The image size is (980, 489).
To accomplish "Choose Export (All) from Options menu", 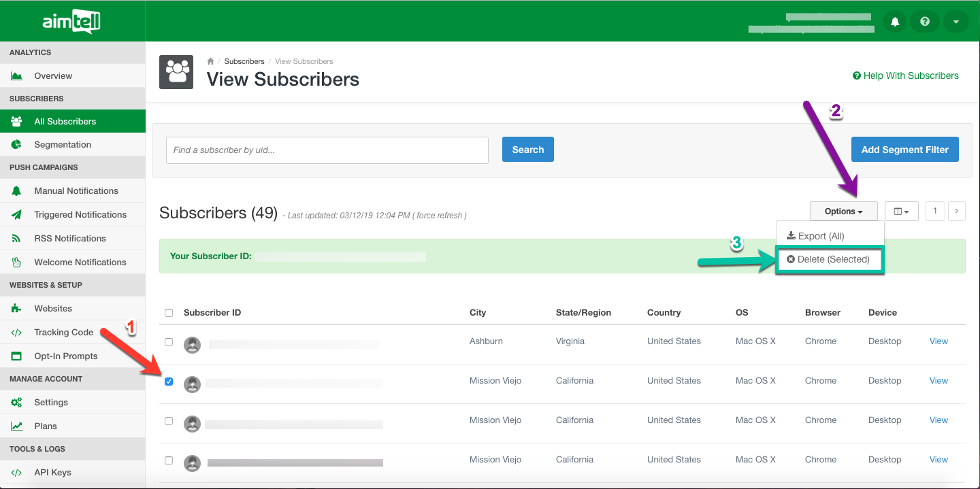I will point(815,236).
